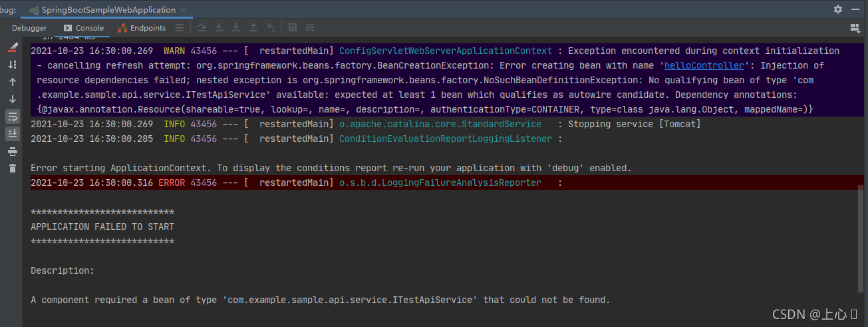This screenshot has height=327, width=868.
Task: Open the debug panel settings gear
Action: point(838,9)
